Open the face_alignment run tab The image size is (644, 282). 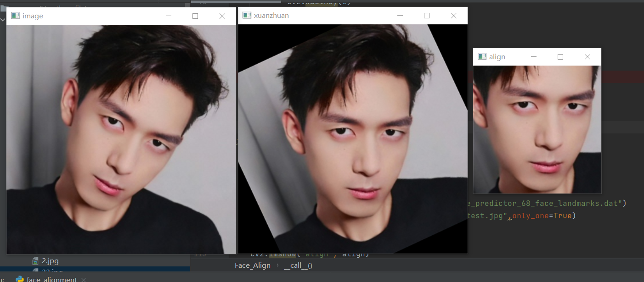(51, 279)
